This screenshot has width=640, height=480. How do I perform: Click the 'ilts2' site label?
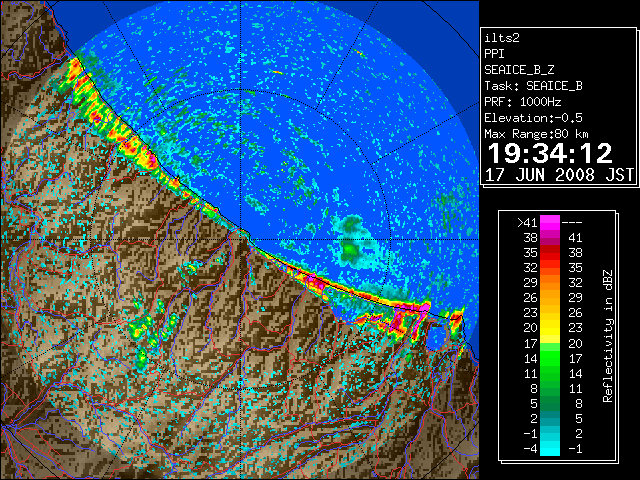coord(502,38)
